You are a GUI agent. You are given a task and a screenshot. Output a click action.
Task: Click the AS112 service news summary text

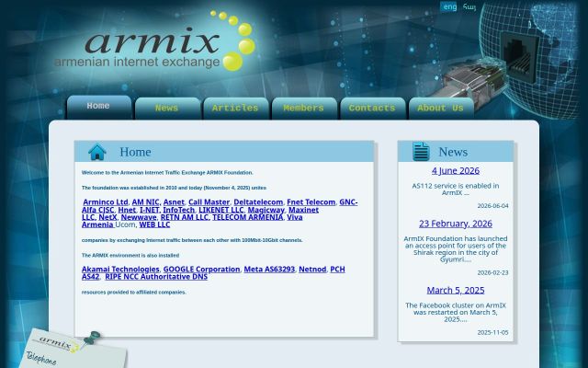coord(456,190)
